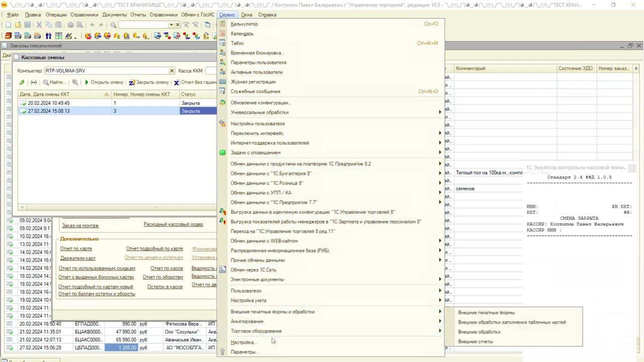Choose Внешние отчеты from the submenu

click(475, 342)
